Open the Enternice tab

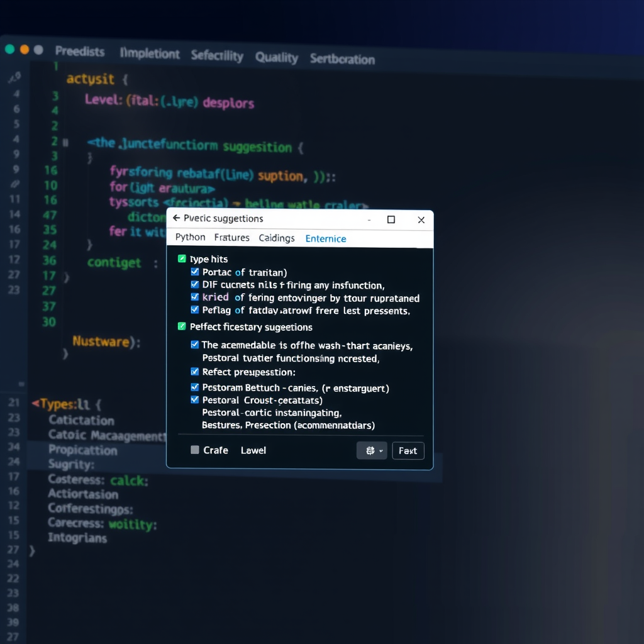click(x=326, y=238)
